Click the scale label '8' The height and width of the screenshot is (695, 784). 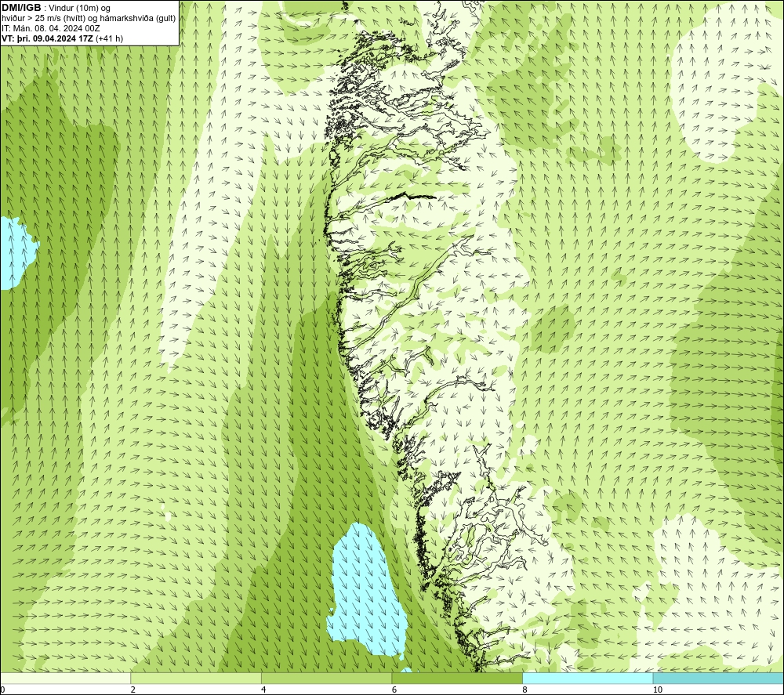pos(525,690)
